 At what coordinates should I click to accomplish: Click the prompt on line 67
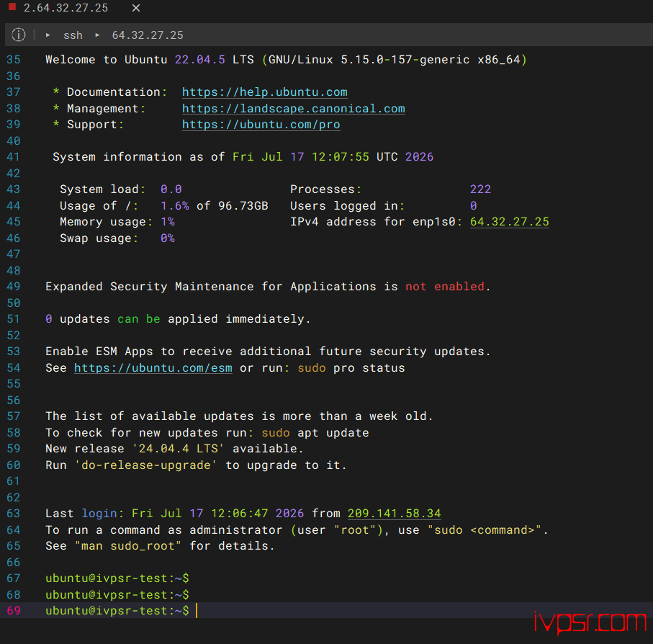(117, 578)
